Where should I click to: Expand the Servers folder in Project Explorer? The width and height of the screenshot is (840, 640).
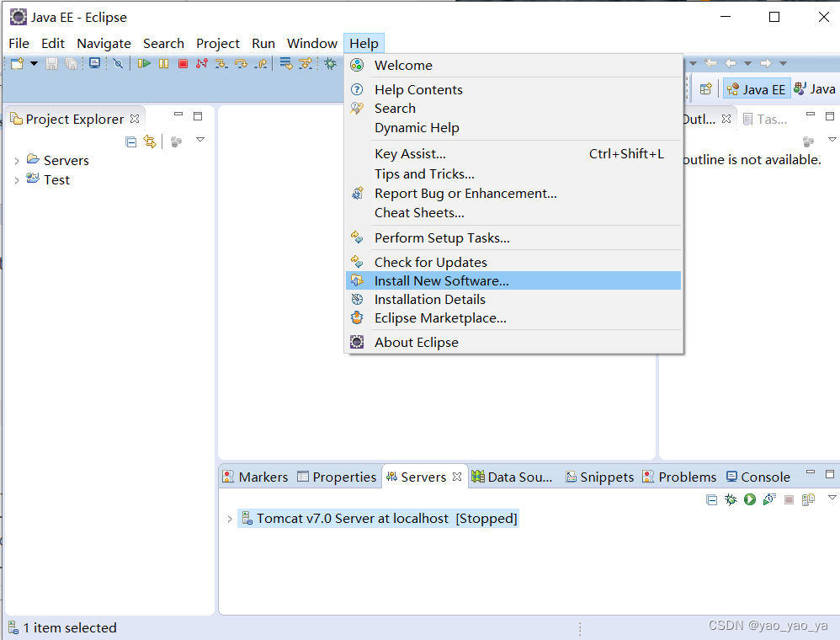(17, 161)
